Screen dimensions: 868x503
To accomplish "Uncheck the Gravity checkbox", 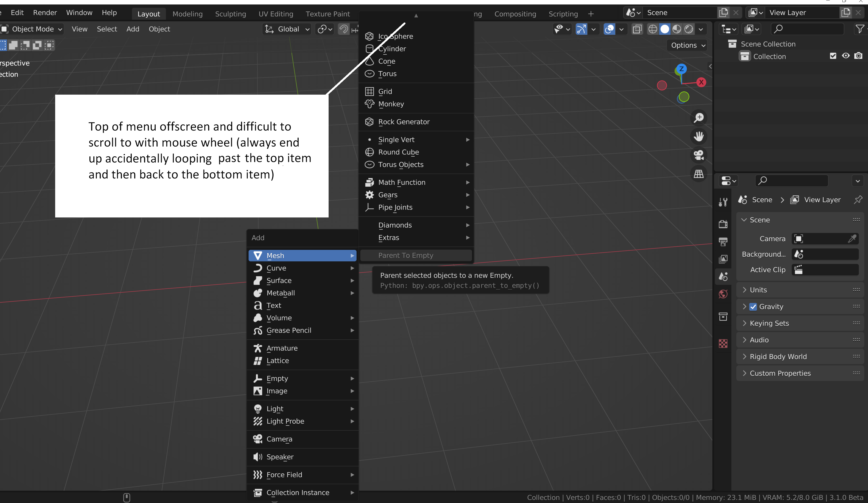I will [x=753, y=307].
